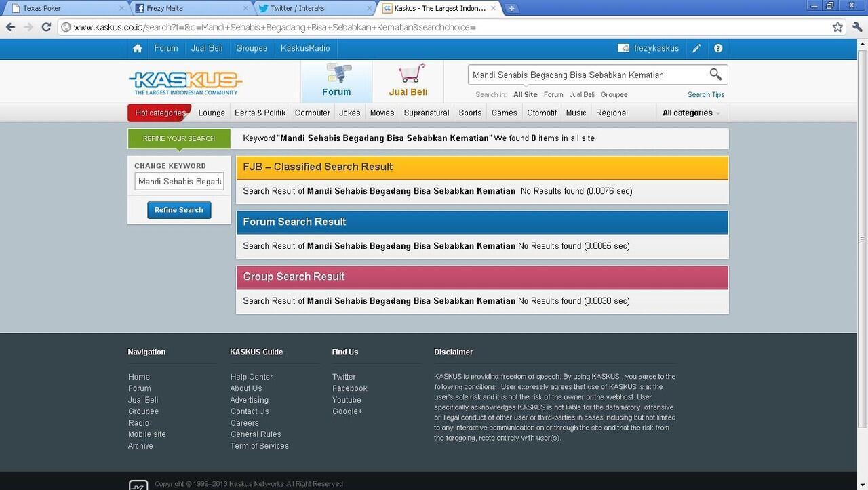
Task: Open Google+ link under Find Us
Action: point(347,411)
